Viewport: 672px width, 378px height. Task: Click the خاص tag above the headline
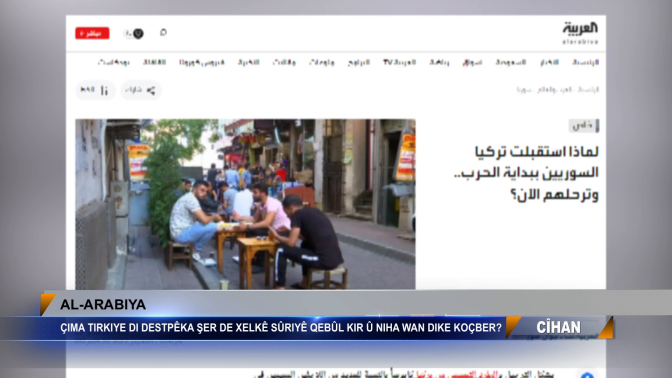584,126
